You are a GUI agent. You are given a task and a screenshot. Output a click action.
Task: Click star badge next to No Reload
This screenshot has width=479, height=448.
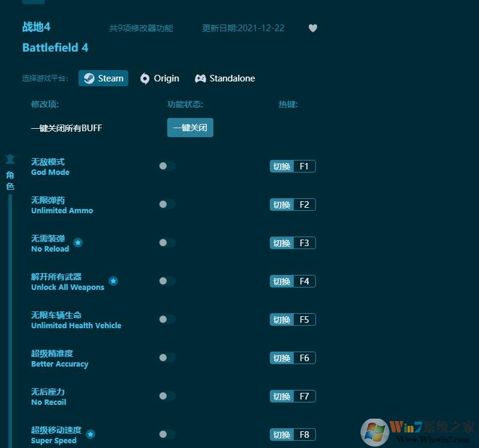[x=78, y=243]
